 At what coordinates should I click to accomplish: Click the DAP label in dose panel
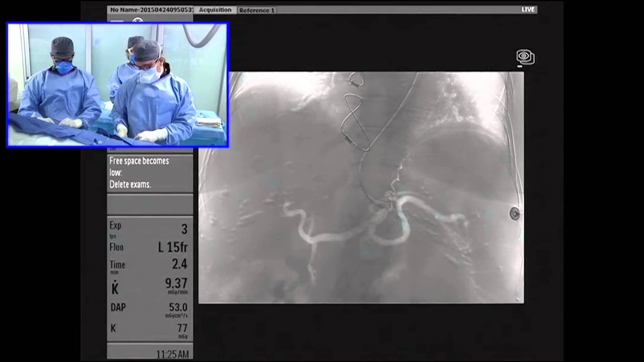click(x=118, y=307)
